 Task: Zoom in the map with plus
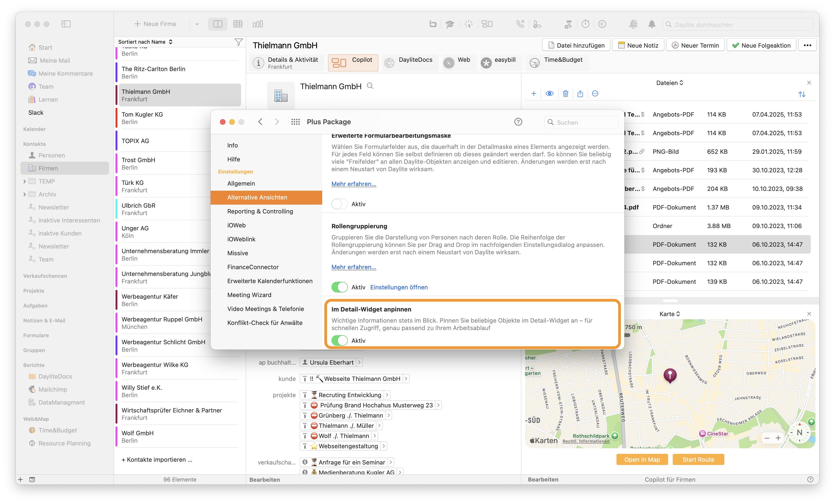click(779, 438)
